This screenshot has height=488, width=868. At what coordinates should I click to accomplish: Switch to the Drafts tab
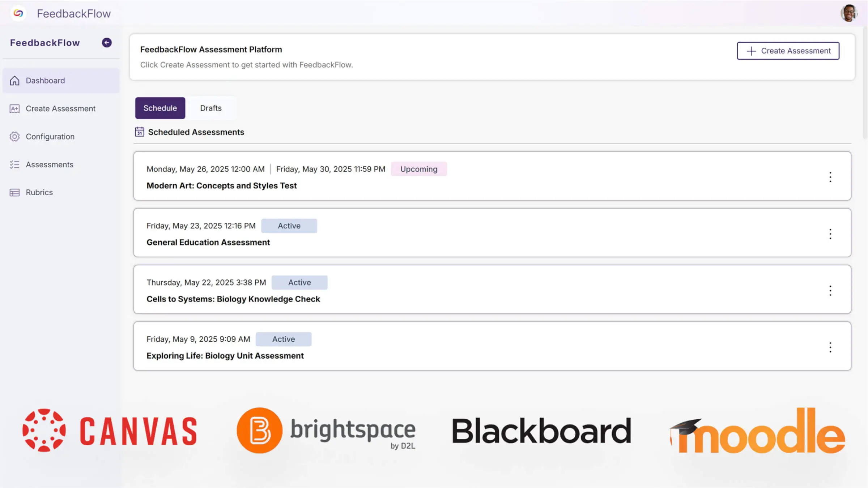(x=211, y=108)
